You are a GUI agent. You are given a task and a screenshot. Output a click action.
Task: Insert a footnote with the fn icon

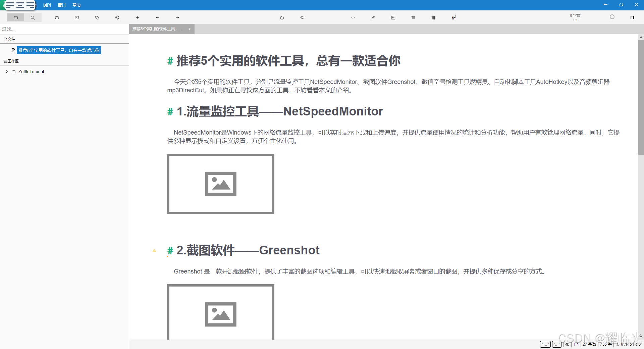(453, 17)
